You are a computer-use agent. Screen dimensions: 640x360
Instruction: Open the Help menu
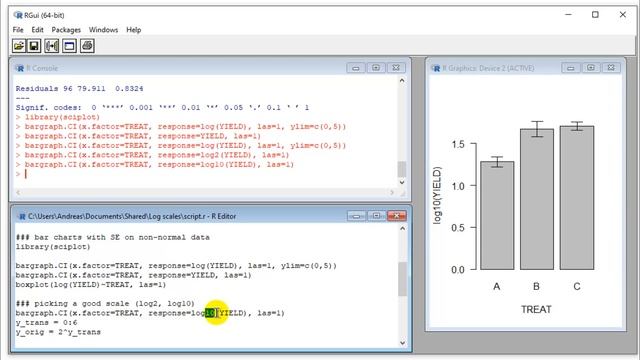click(x=133, y=30)
